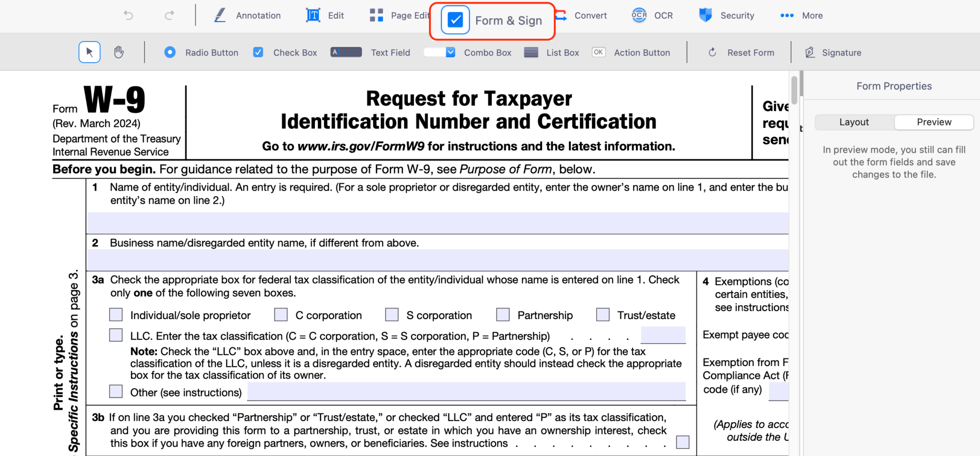Activate the Hand pan tool

click(118, 52)
